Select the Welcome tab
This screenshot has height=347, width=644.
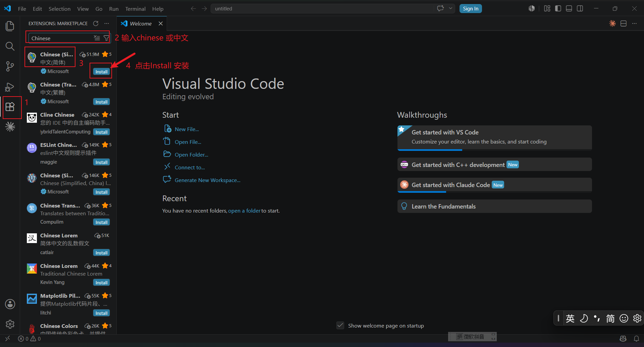(x=141, y=23)
